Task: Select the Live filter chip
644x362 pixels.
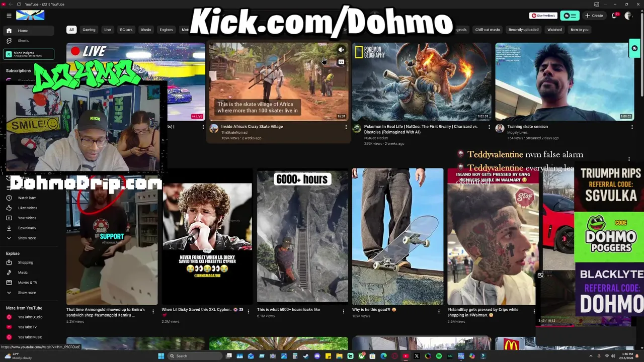Action: point(108,30)
